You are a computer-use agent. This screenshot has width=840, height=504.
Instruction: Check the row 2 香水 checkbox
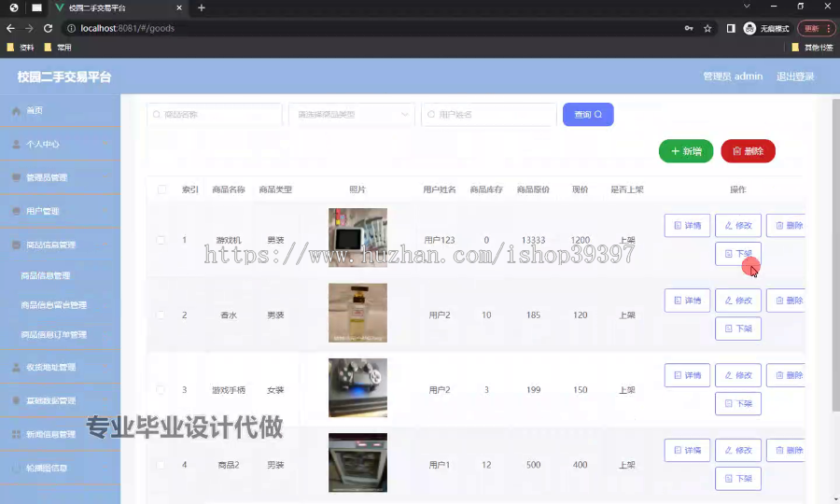(161, 315)
